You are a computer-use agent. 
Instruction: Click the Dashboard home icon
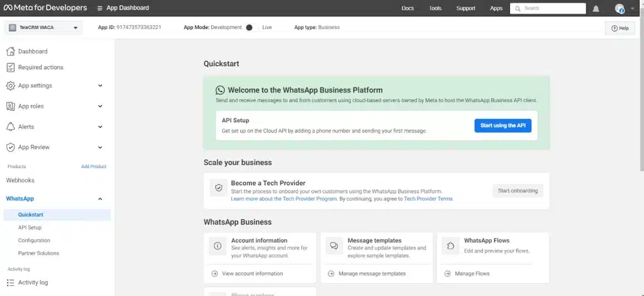coord(10,52)
